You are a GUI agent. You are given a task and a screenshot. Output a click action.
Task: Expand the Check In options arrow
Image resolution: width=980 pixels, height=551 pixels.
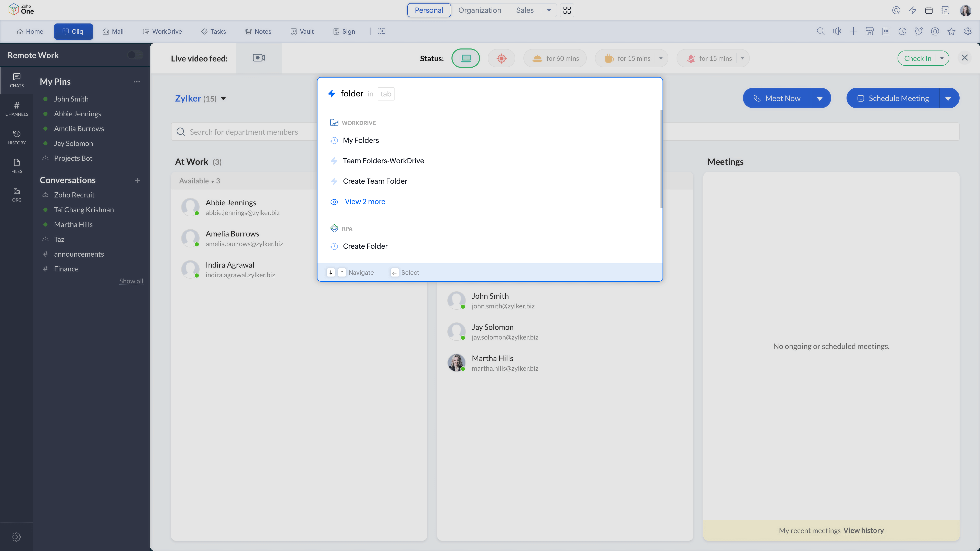[x=942, y=58]
